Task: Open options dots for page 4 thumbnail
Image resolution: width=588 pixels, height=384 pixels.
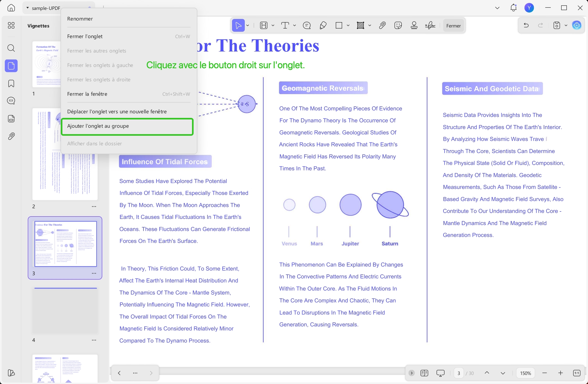Action: [x=94, y=340]
